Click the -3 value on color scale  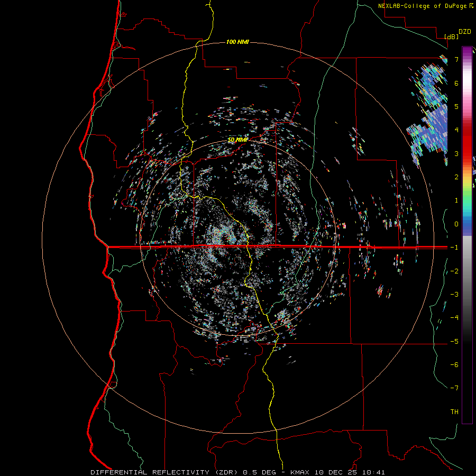[x=454, y=295]
